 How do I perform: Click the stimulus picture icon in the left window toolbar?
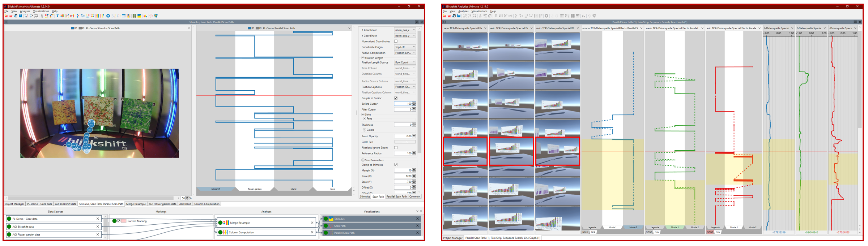pyautogui.click(x=139, y=16)
